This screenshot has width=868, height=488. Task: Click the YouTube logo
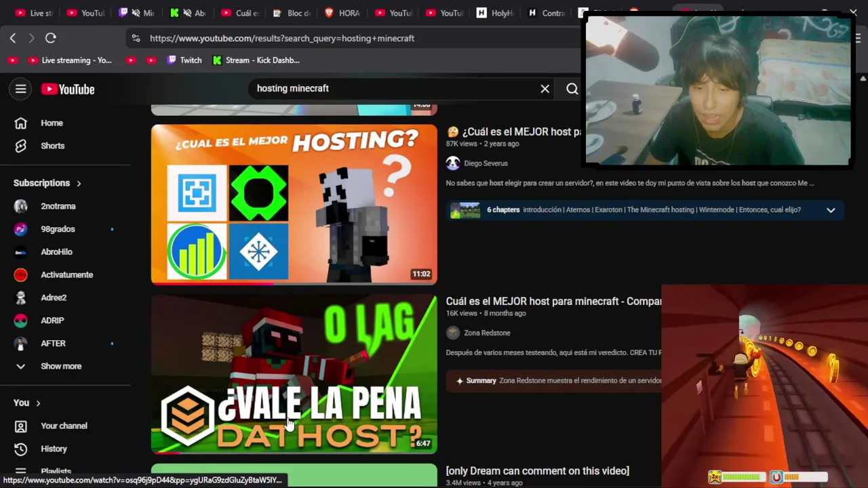(x=68, y=89)
